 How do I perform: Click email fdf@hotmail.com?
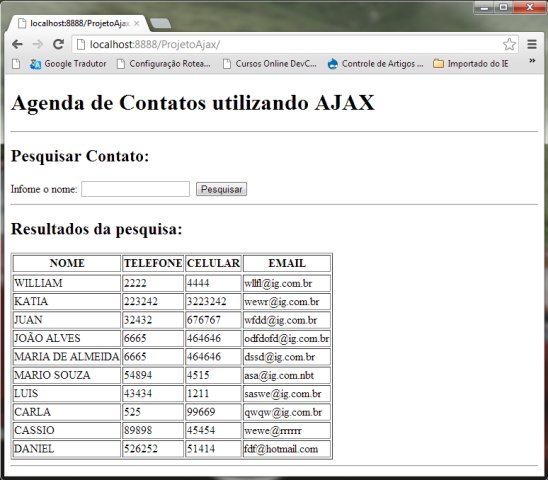coord(281,449)
